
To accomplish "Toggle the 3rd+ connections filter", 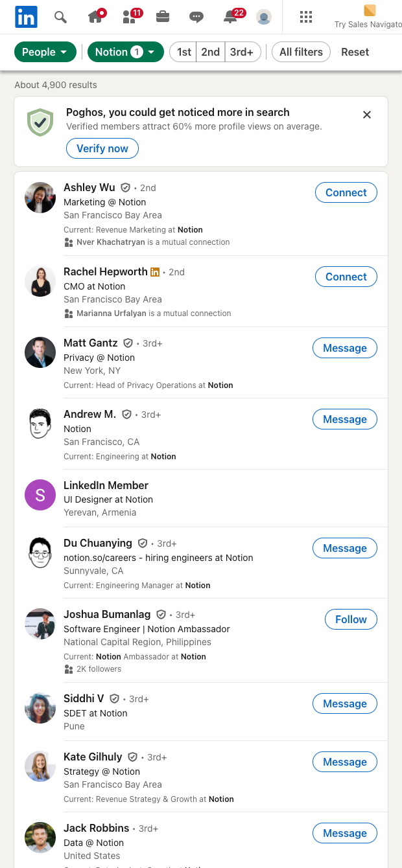I will pyautogui.click(x=242, y=52).
